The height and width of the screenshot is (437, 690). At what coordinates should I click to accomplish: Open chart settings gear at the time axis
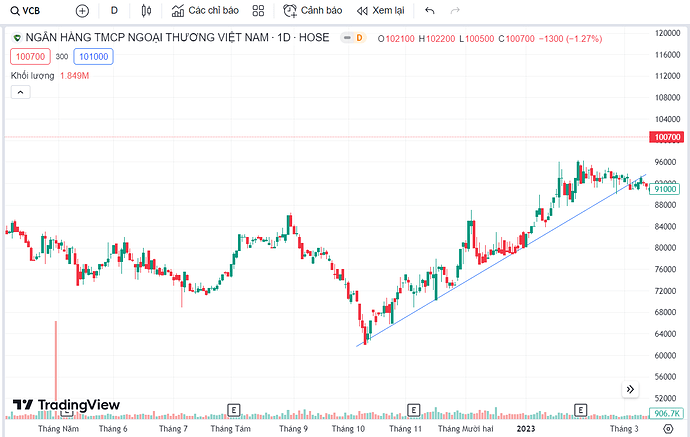coord(668,429)
